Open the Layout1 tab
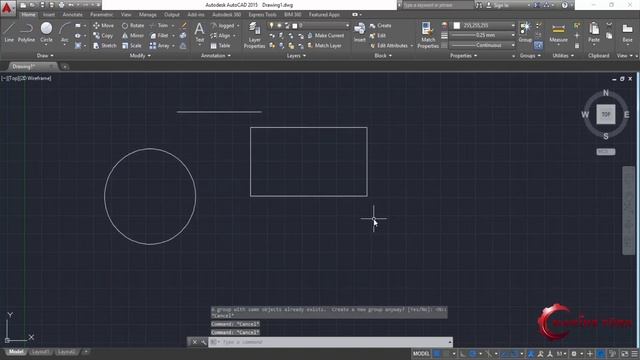The width and height of the screenshot is (640, 360). [x=40, y=352]
